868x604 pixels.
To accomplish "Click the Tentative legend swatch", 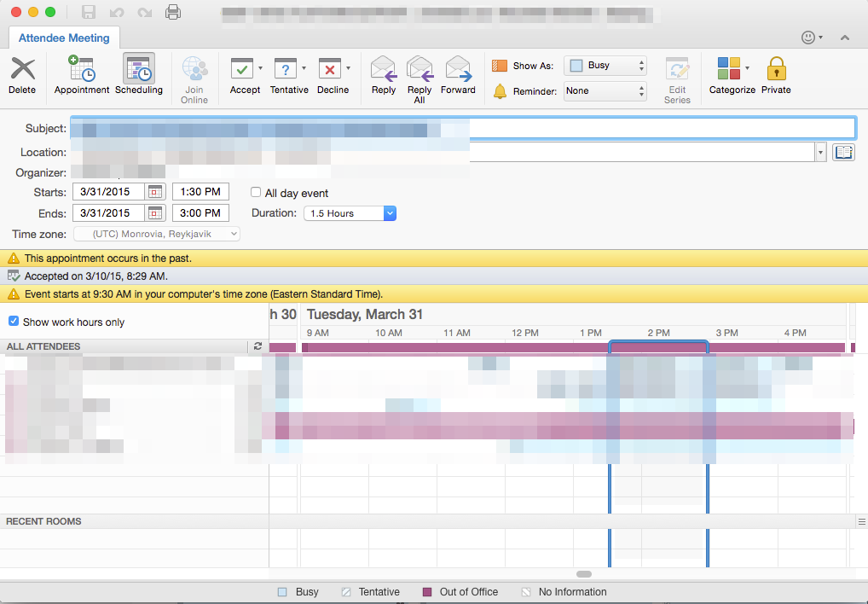I will click(346, 592).
